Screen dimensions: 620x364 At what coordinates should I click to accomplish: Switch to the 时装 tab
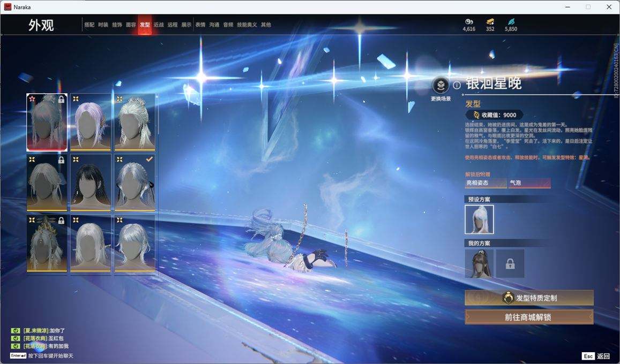pos(103,25)
